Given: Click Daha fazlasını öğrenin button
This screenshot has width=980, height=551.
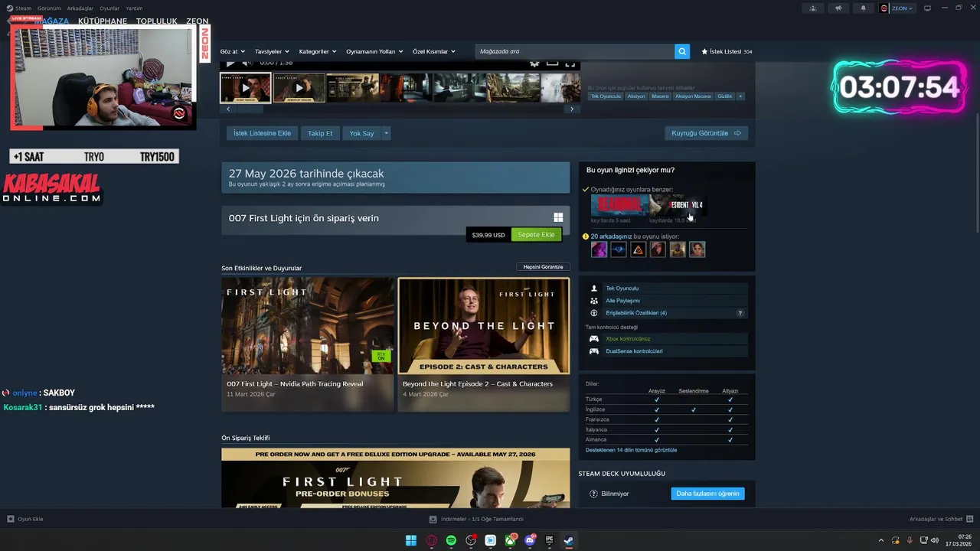Looking at the screenshot, I should coord(707,494).
